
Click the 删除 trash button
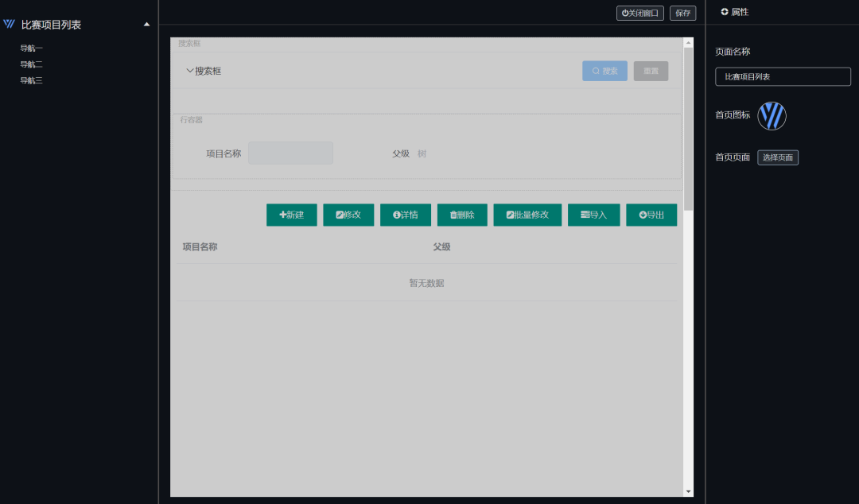(462, 215)
